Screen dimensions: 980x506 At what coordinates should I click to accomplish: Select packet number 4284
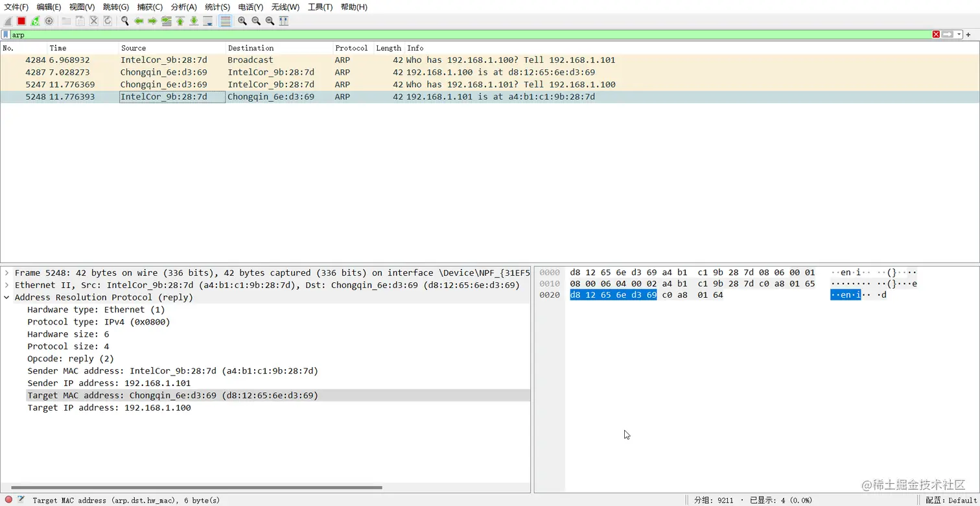pyautogui.click(x=489, y=60)
